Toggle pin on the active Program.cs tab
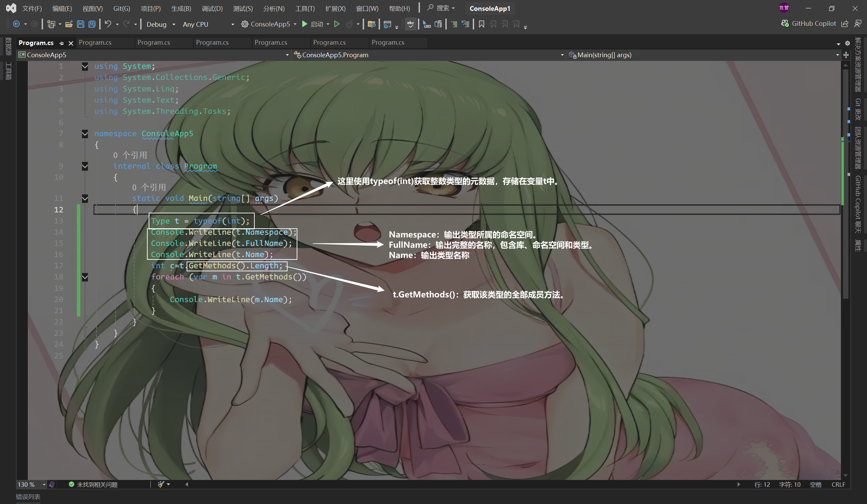The height and width of the screenshot is (504, 867). (x=62, y=43)
